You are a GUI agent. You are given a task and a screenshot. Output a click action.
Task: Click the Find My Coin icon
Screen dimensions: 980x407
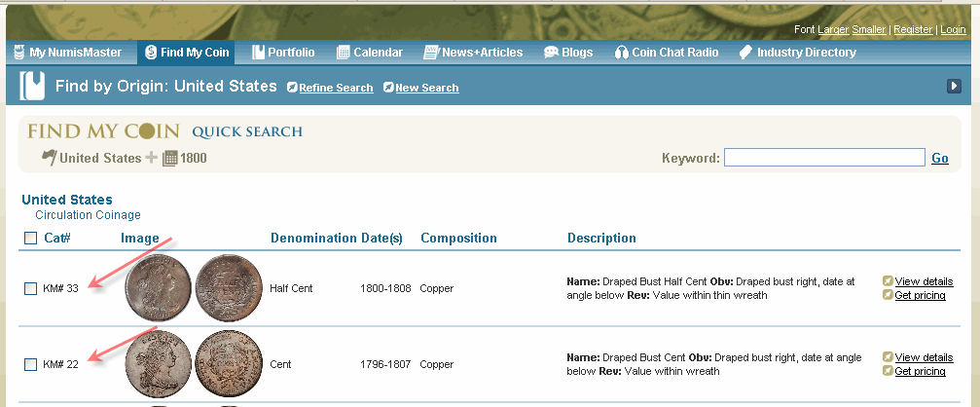(151, 53)
